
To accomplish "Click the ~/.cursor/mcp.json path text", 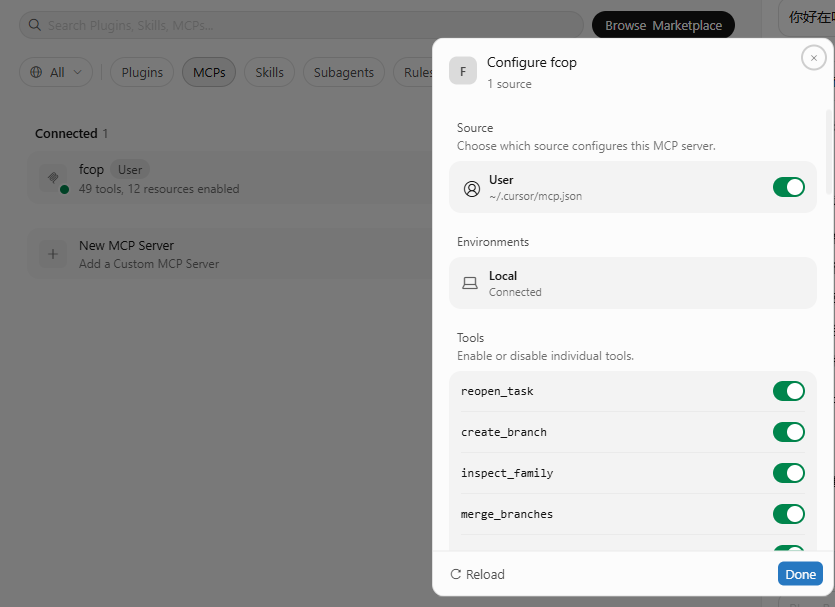I will click(535, 196).
